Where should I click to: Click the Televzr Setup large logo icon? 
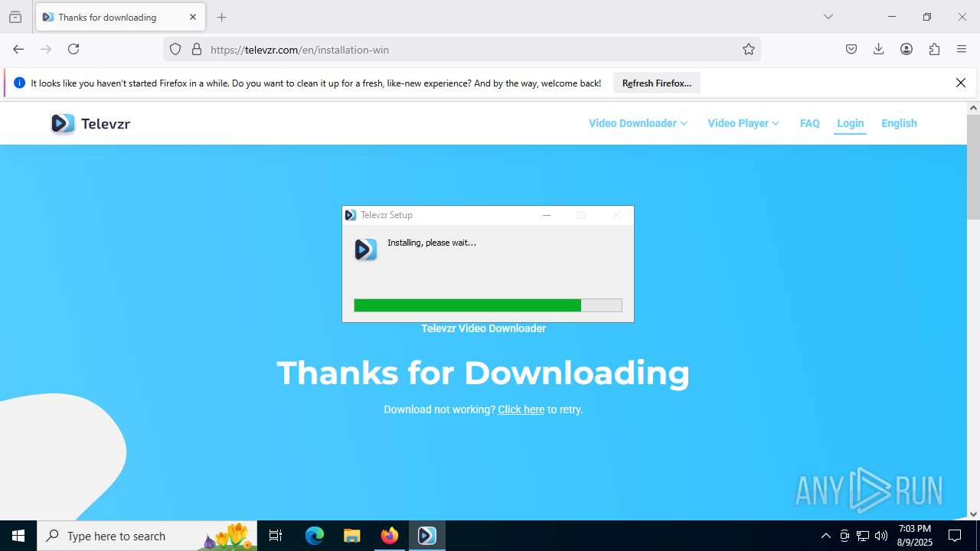coord(366,249)
